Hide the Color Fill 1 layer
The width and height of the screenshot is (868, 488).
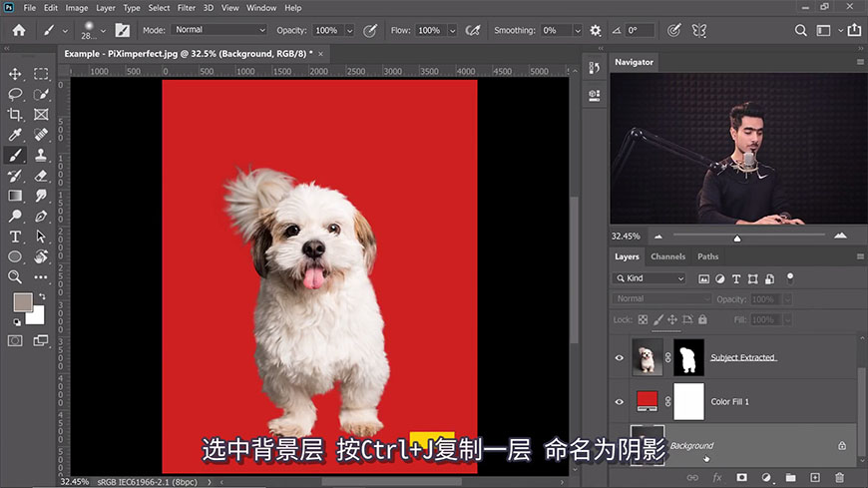coord(620,402)
